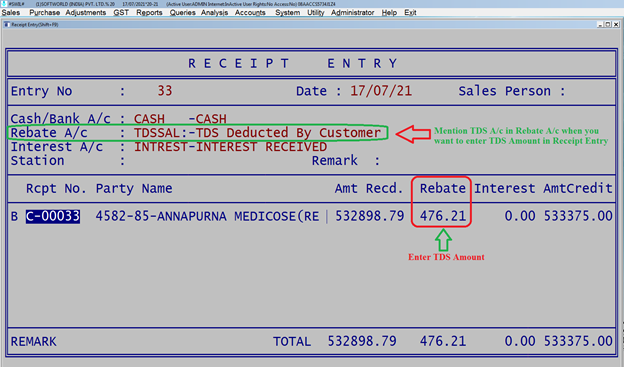Open the System menu
Screen dimensions: 624x367
click(x=288, y=12)
